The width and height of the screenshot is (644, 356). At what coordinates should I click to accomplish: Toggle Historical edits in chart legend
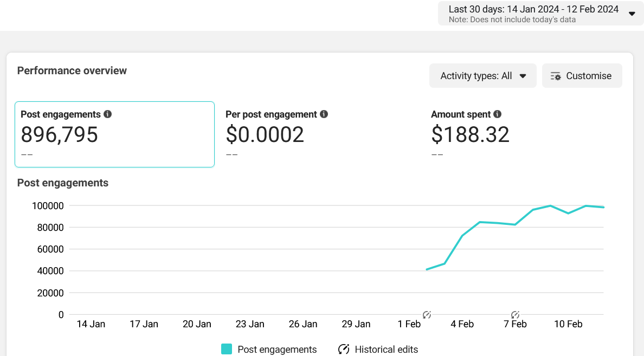(x=378, y=349)
